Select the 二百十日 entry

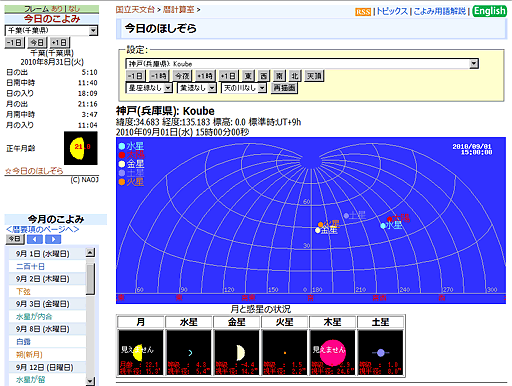(x=30, y=266)
